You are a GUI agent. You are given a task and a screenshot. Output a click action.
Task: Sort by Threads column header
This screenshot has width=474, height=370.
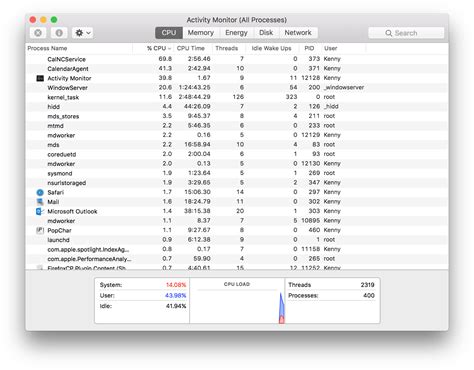pyautogui.click(x=229, y=48)
